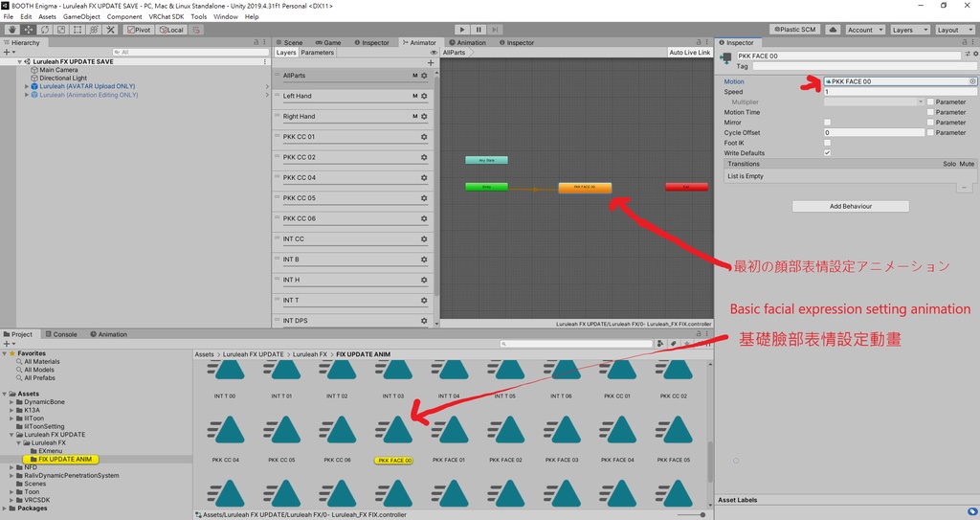Open settings gear of INT DPS layer
980x520 pixels.
coord(424,321)
